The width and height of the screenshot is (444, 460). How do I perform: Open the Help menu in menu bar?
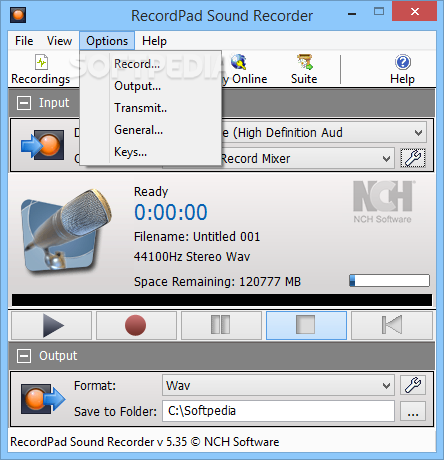click(x=154, y=41)
